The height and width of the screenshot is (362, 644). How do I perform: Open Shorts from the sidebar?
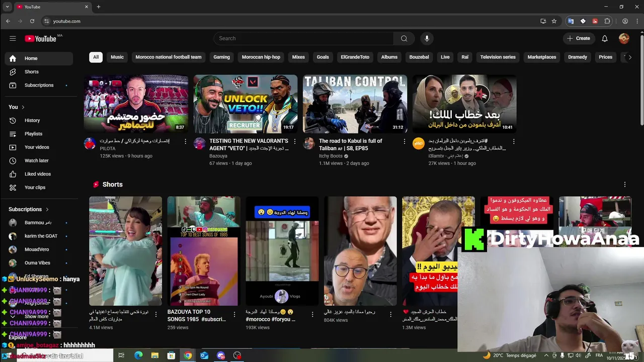click(x=39, y=72)
